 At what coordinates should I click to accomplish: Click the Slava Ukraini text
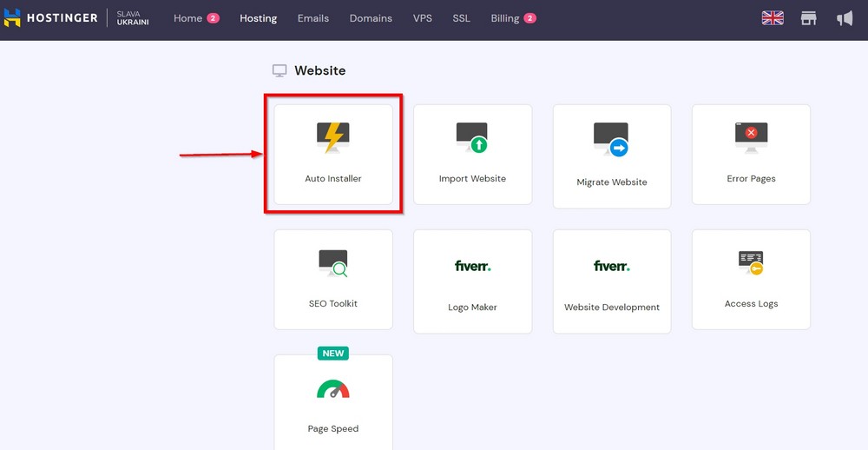click(132, 18)
